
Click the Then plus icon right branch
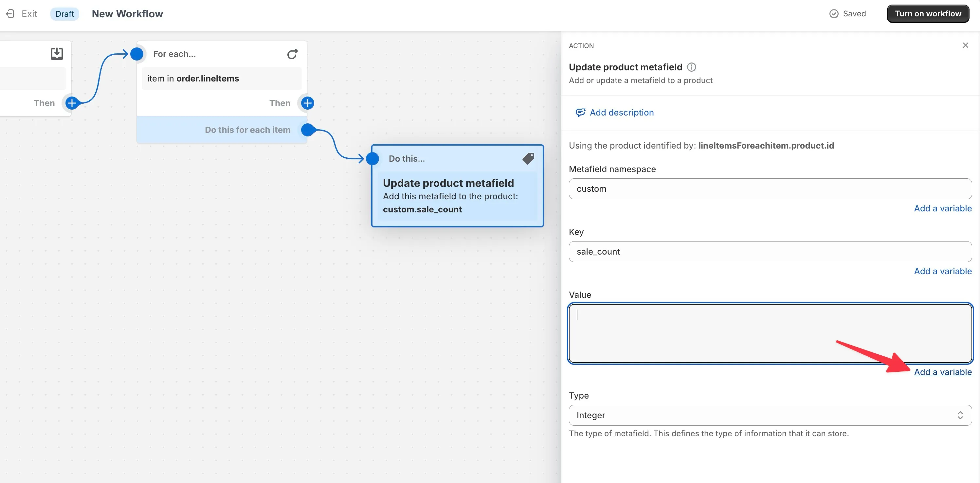[x=307, y=102]
